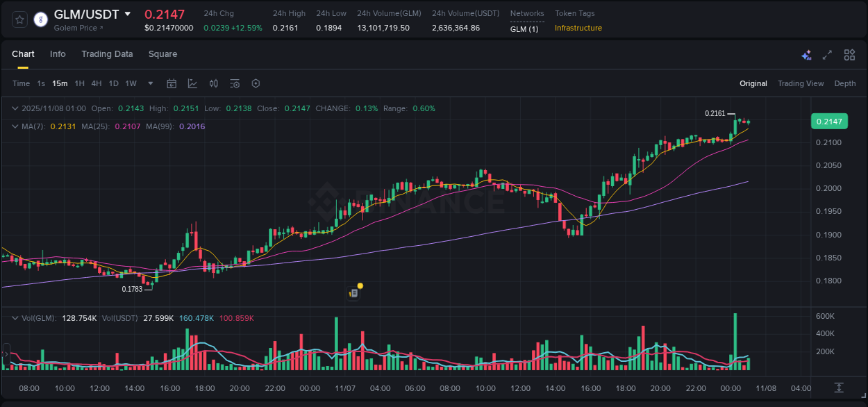Open the date range calendar picker
Screen dimensions: 868x407
pyautogui.click(x=172, y=83)
